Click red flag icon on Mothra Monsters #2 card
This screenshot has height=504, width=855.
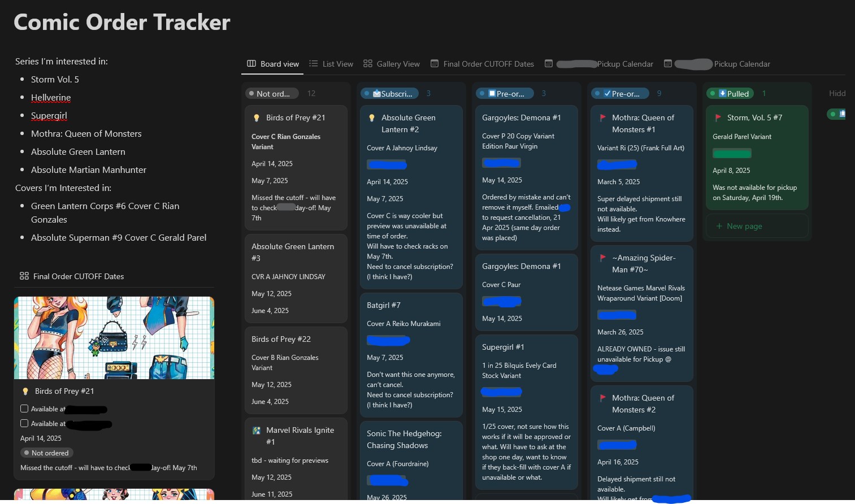(x=602, y=398)
